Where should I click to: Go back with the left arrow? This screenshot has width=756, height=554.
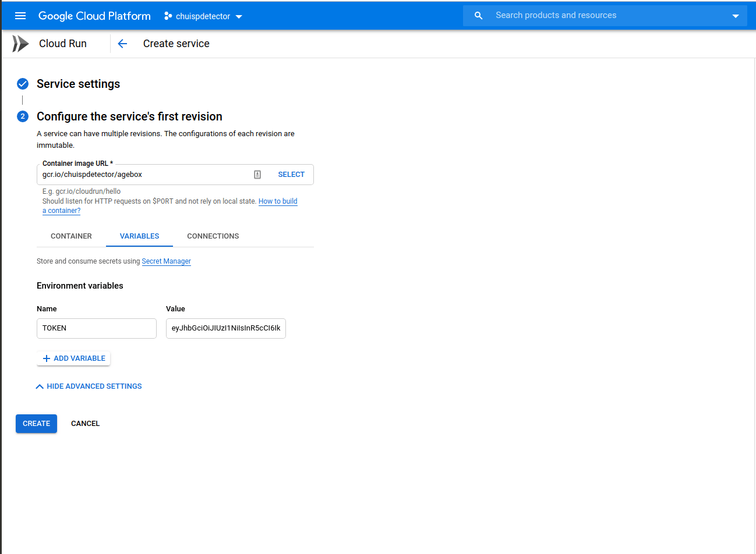click(x=122, y=44)
